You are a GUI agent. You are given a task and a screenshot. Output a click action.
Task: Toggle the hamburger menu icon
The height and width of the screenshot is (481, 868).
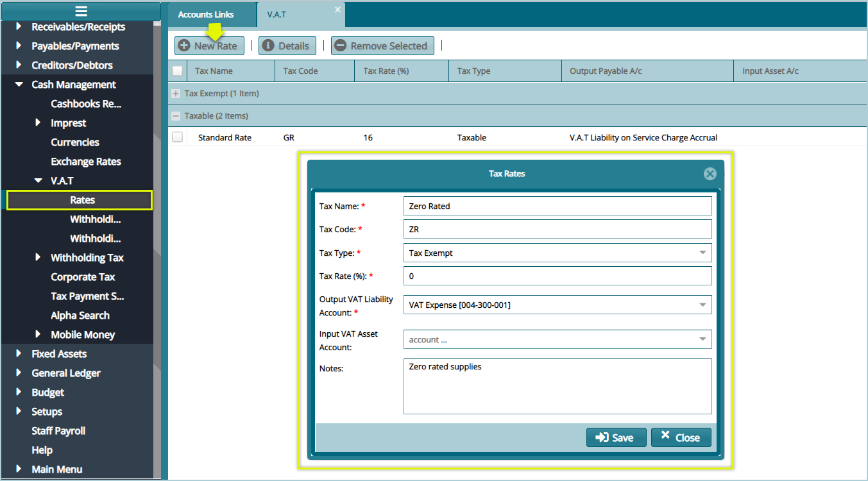point(81,11)
